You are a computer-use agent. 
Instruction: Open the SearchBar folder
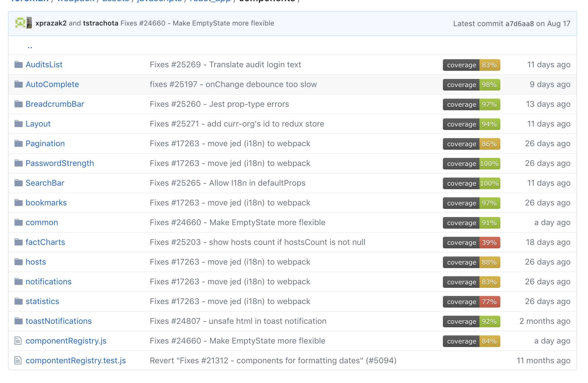point(45,183)
